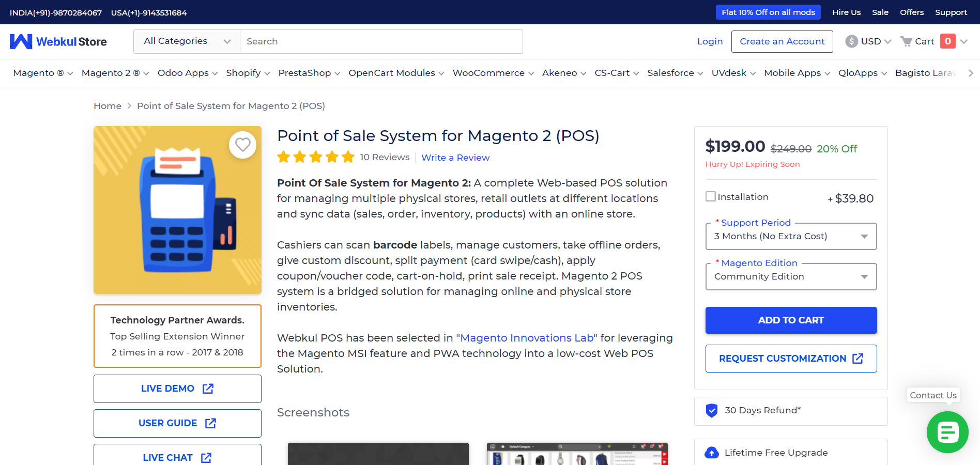This screenshot has width=980, height=465.
Task: Add product to wishlist with heart icon
Action: point(243,145)
